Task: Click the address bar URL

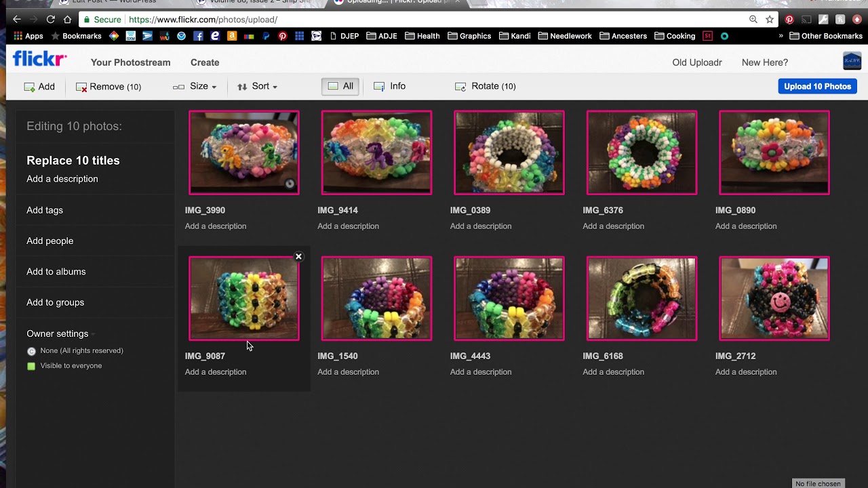Action: coord(203,20)
